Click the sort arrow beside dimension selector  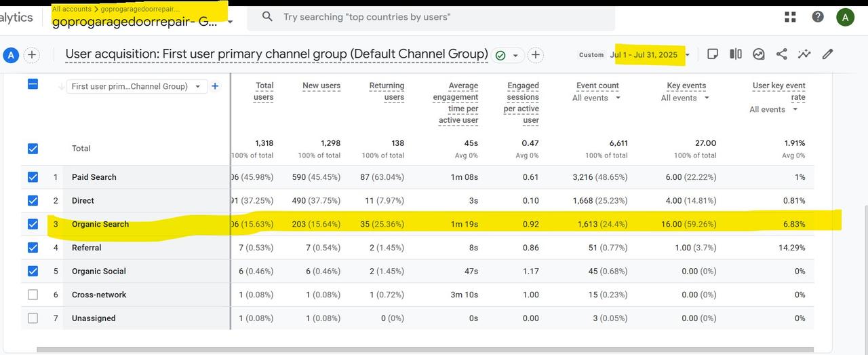(x=62, y=86)
